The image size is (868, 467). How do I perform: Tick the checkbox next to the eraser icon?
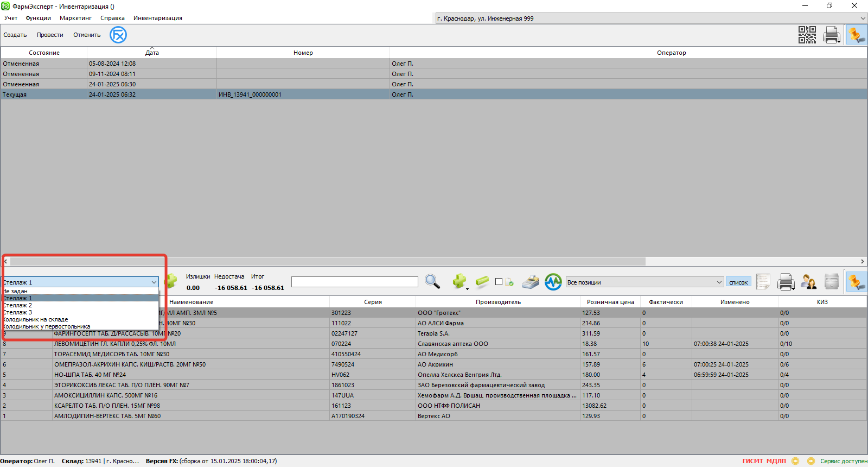(x=499, y=282)
